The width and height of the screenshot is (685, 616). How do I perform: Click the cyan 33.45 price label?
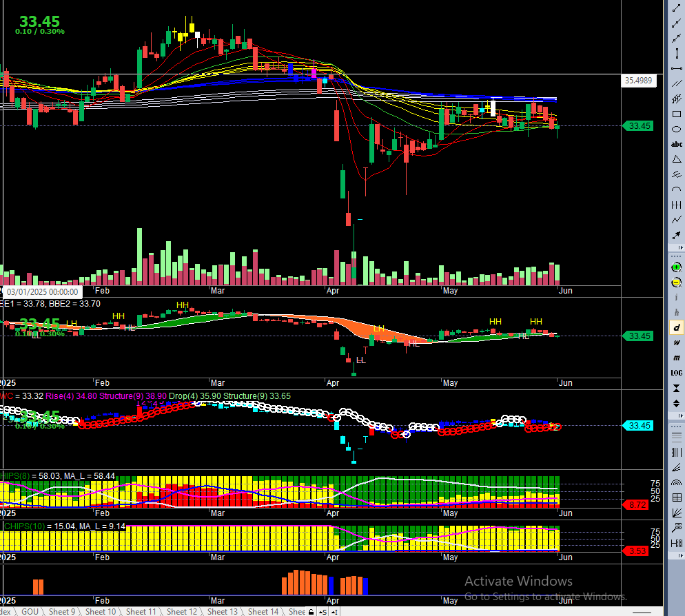click(638, 426)
